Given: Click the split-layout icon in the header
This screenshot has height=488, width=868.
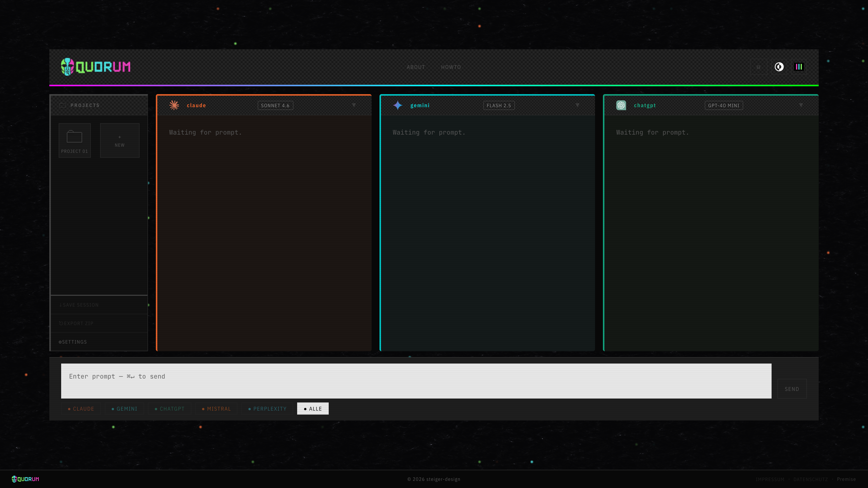Looking at the screenshot, I should coord(759,67).
